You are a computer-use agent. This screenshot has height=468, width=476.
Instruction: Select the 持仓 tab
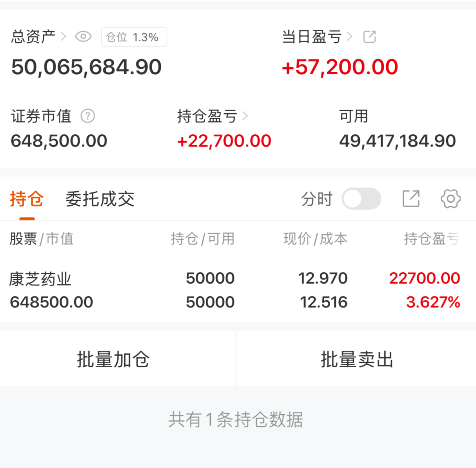coord(27,199)
